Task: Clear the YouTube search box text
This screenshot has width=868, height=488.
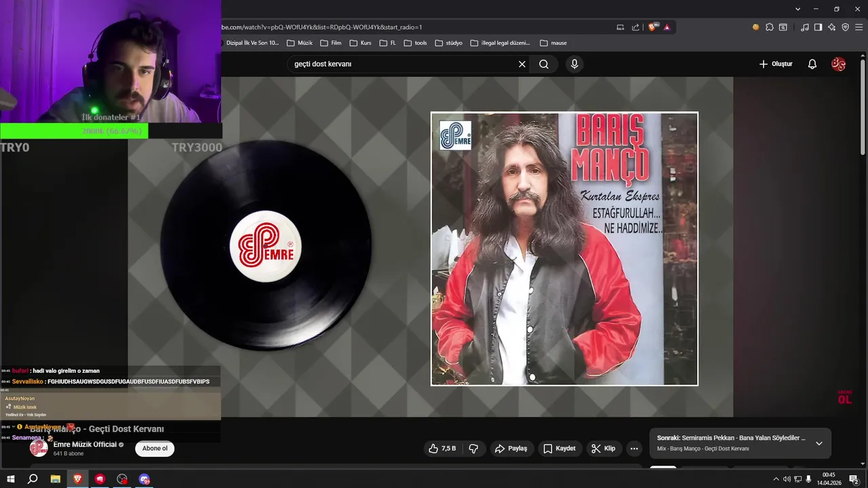Action: click(522, 64)
